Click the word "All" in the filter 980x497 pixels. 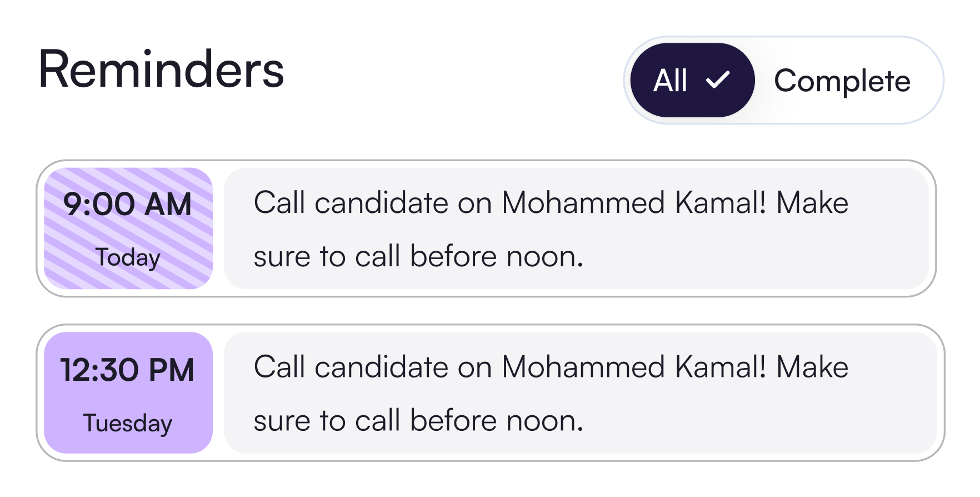[671, 81]
